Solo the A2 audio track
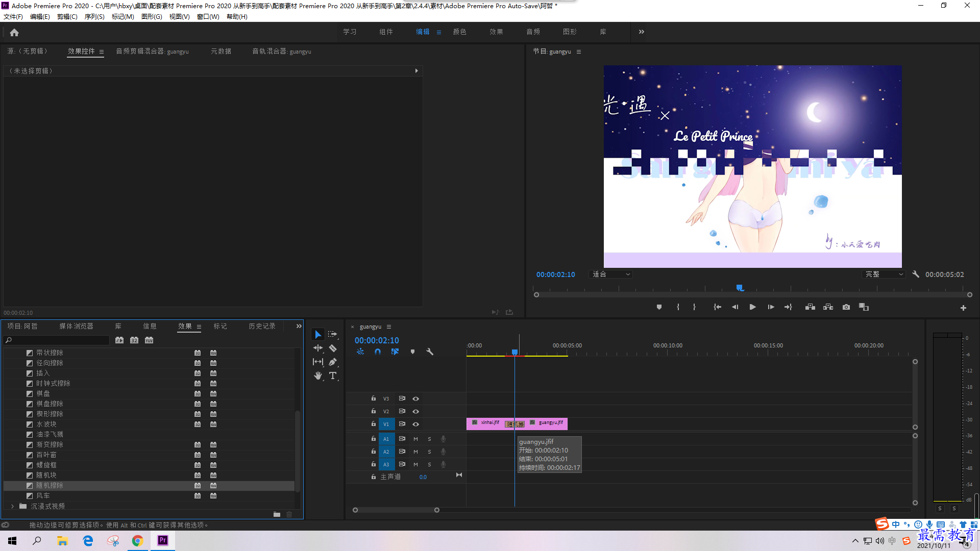The width and height of the screenshot is (980, 551). (429, 452)
